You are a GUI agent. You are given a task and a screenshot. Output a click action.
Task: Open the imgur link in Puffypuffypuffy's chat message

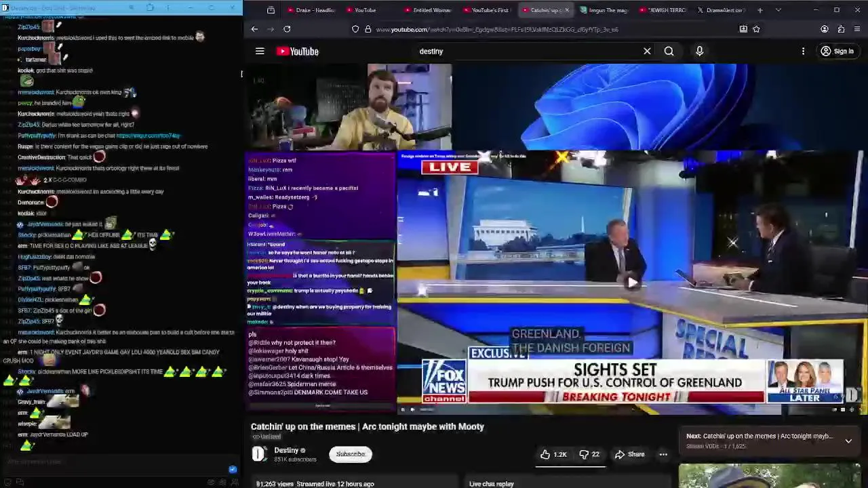click(148, 136)
